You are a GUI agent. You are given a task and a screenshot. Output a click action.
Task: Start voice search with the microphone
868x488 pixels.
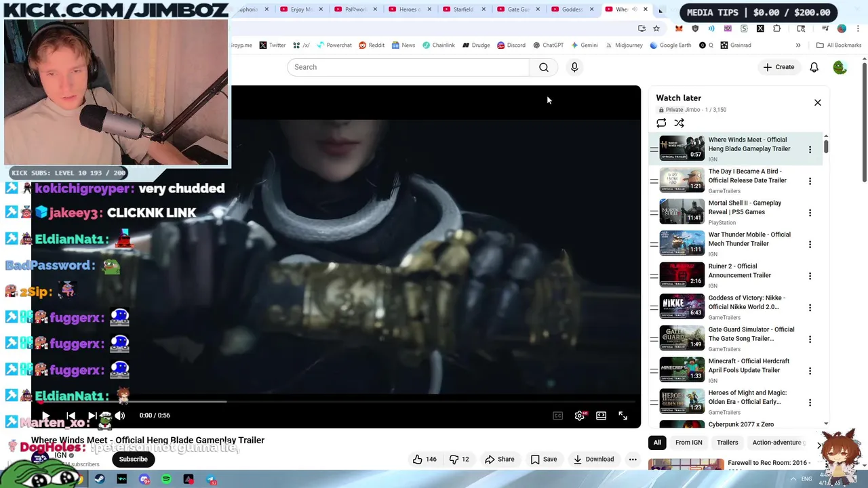point(574,67)
